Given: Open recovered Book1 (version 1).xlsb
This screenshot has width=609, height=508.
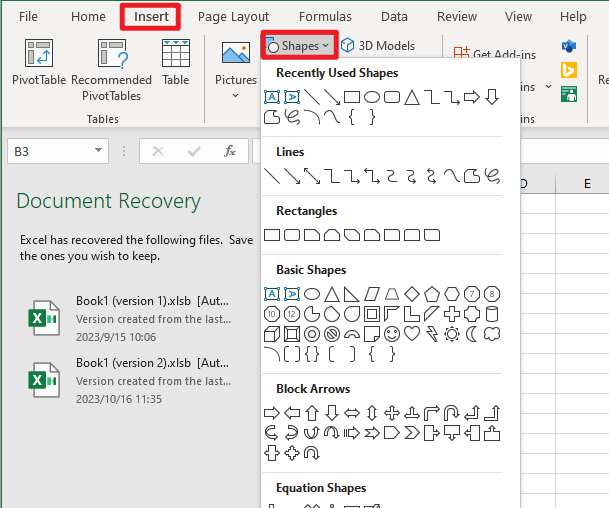Looking at the screenshot, I should 130,318.
